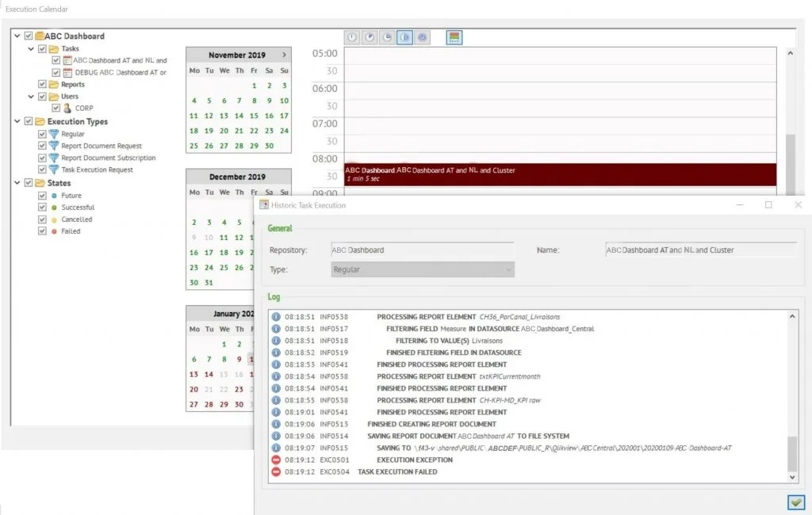Click the green Successful state dot

[x=54, y=208]
